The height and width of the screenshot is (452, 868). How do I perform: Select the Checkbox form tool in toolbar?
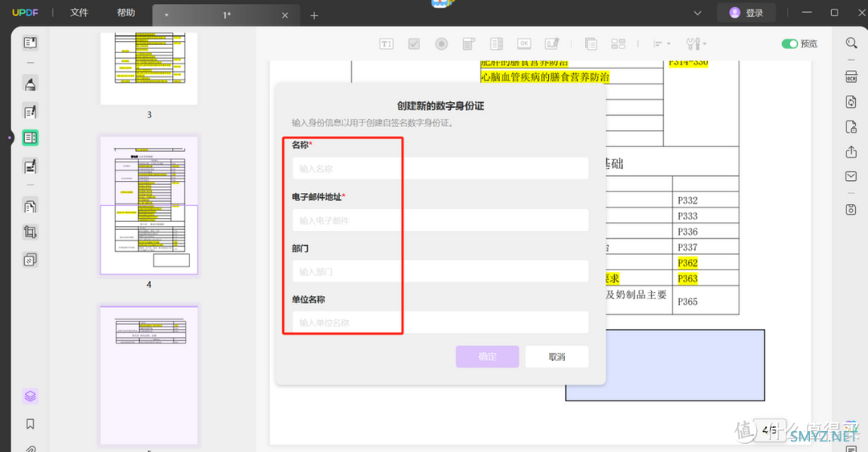click(x=414, y=43)
